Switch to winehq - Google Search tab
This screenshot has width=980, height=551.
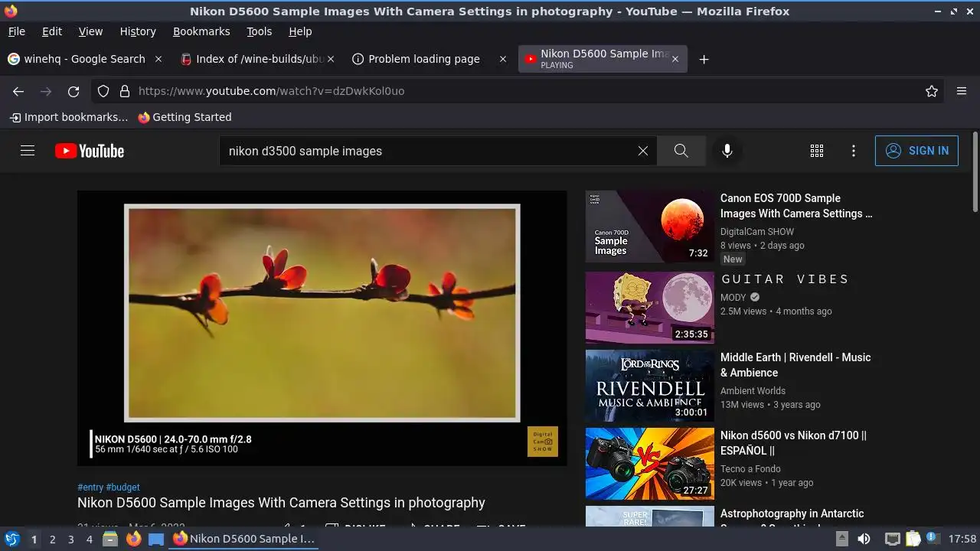(x=85, y=59)
